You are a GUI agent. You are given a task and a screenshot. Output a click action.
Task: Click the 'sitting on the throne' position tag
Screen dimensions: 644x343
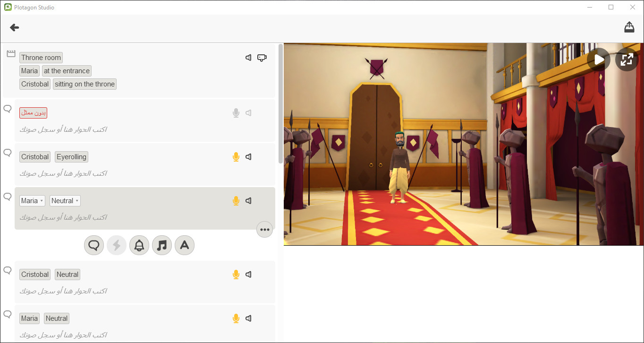pos(85,84)
